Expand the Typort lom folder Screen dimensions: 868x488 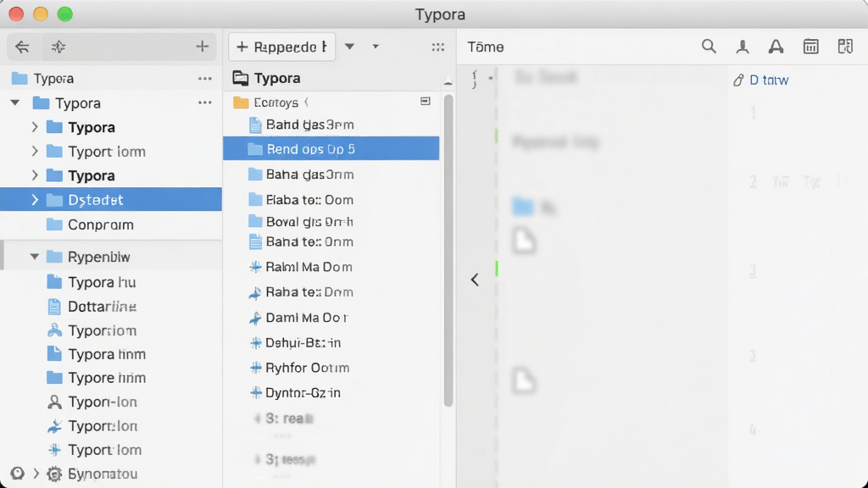click(x=34, y=151)
